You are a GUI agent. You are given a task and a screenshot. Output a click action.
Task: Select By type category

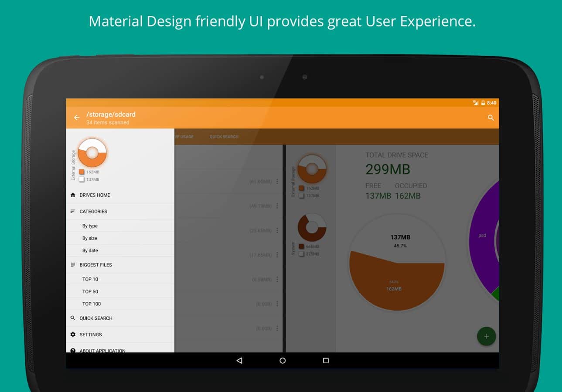click(x=90, y=226)
